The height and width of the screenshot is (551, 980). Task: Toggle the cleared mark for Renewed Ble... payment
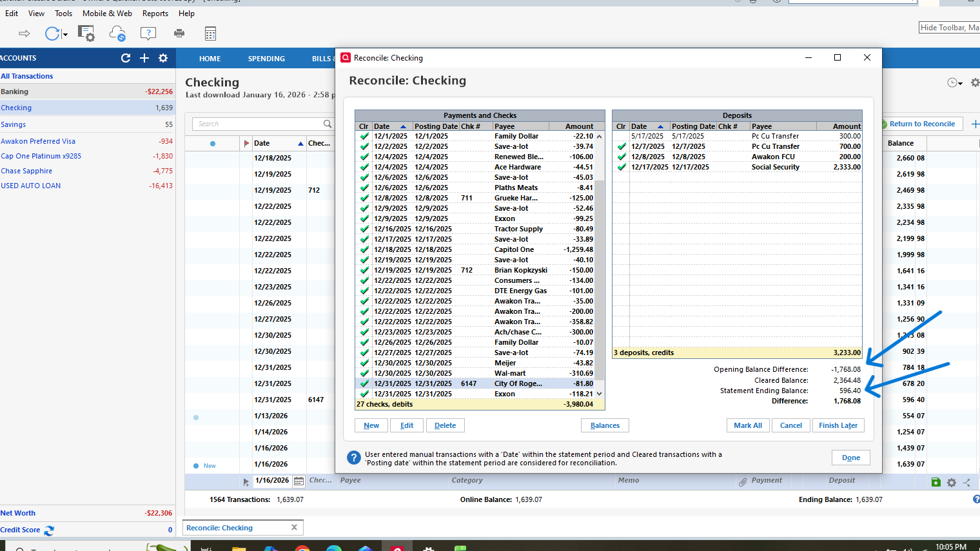click(x=364, y=157)
